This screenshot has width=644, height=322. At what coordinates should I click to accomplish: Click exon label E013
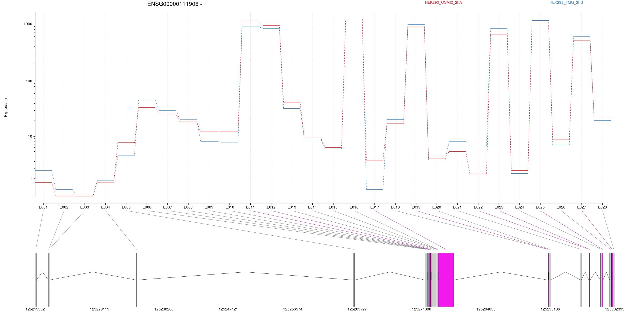[x=292, y=207]
